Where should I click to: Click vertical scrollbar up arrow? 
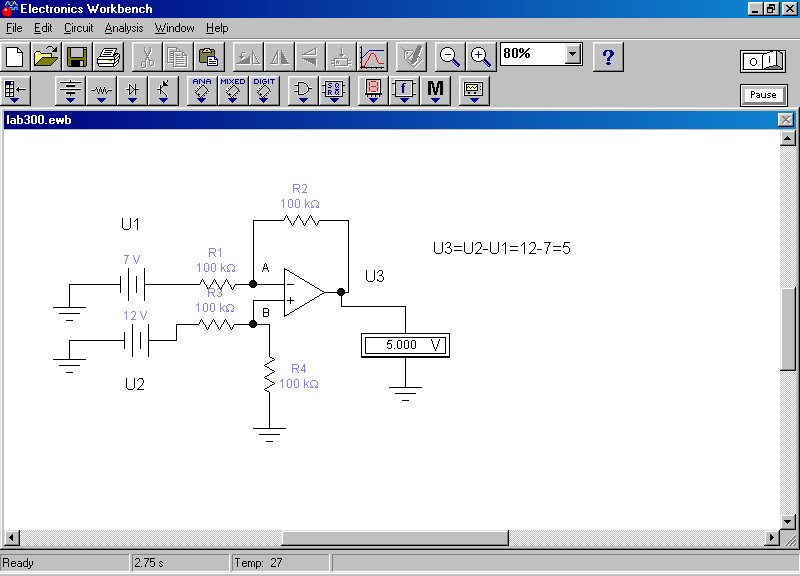click(x=788, y=138)
